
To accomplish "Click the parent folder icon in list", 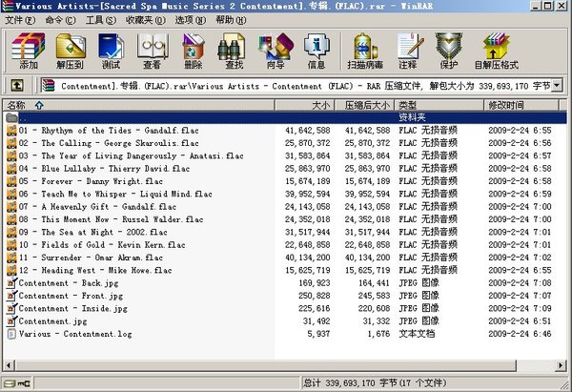I will pyautogui.click(x=11, y=117).
